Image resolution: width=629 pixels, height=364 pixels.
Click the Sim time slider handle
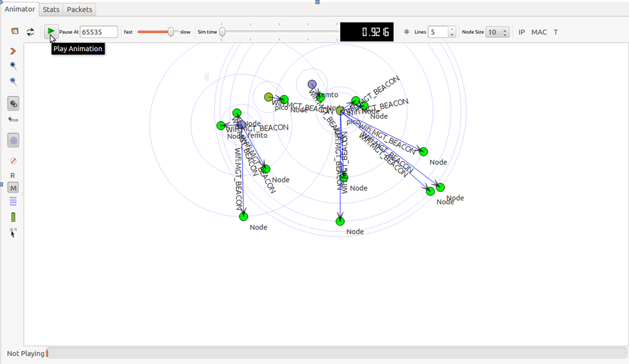pos(222,32)
